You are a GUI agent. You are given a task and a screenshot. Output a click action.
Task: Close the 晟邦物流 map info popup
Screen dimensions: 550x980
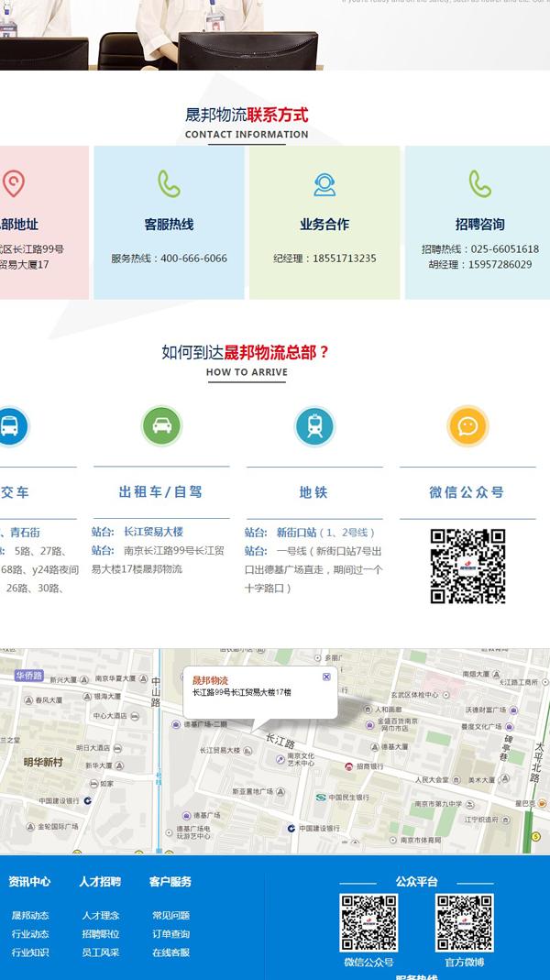(x=326, y=677)
